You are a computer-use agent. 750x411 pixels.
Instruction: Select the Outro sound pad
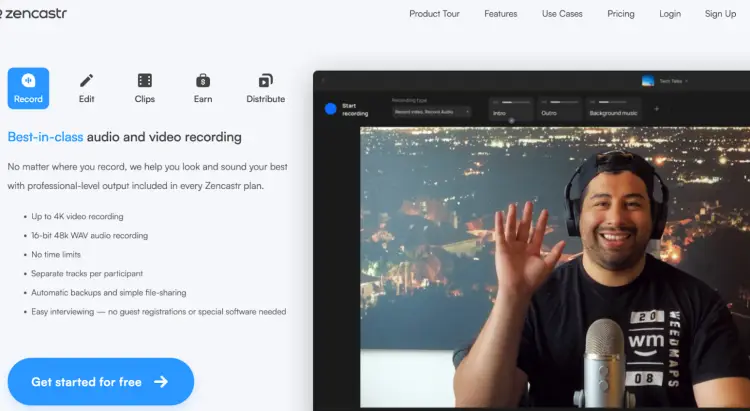(x=560, y=109)
